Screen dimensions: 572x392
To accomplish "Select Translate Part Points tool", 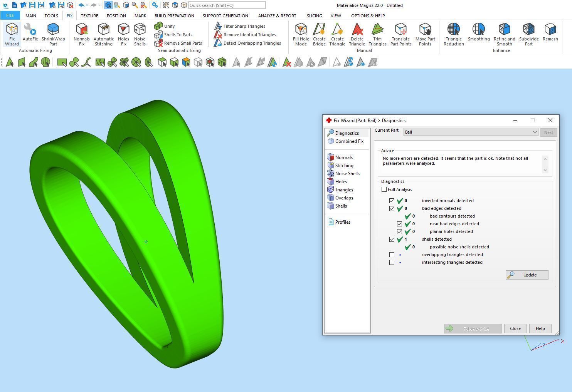I will (x=401, y=34).
